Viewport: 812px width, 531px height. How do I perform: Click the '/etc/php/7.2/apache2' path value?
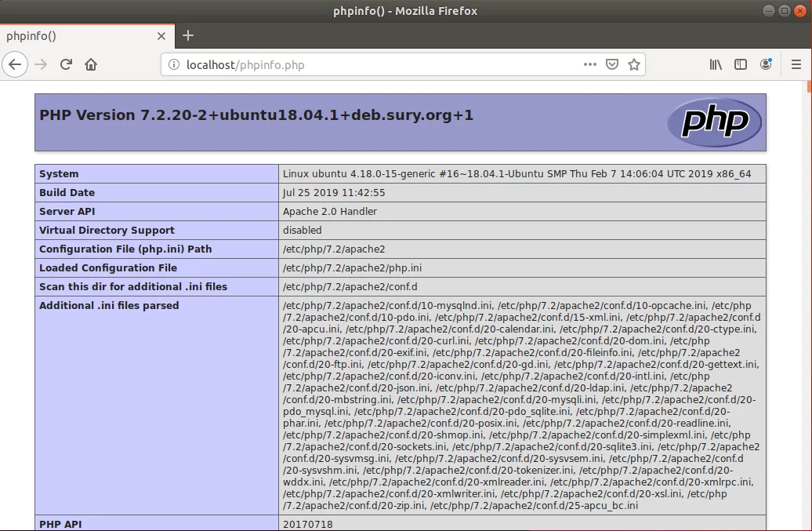tap(334, 249)
